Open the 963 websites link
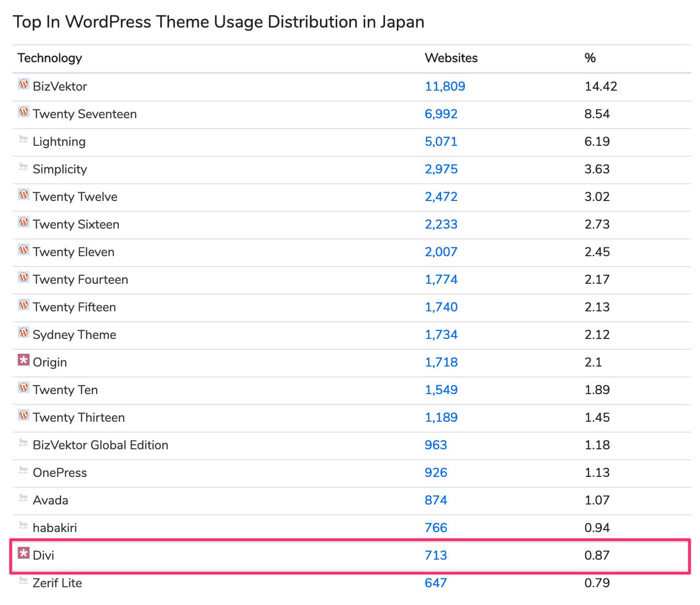 [x=436, y=445]
